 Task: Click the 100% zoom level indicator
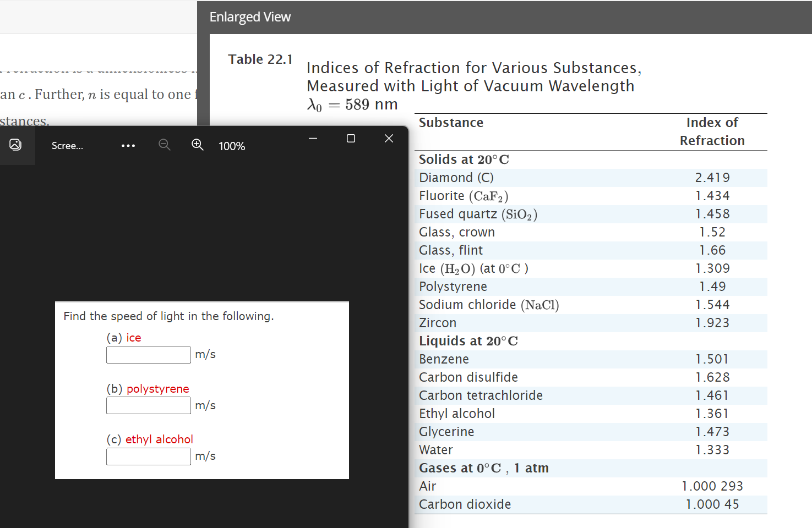(231, 146)
